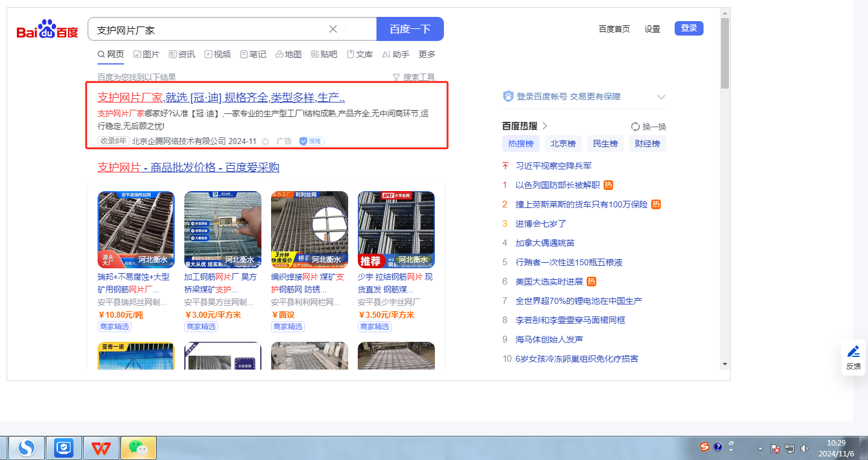Screen dimensions: 868x460
Task: Refresh hot searches with 换一换
Action: coord(649,127)
